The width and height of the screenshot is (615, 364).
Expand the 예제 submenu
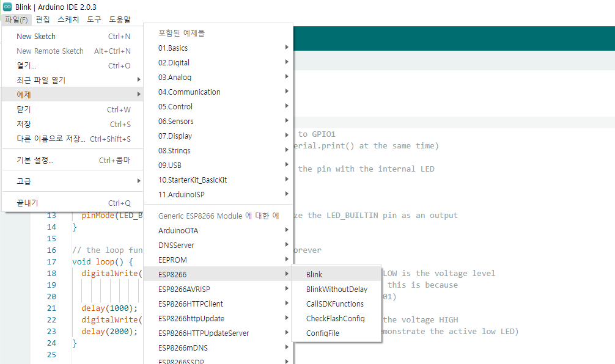point(73,95)
